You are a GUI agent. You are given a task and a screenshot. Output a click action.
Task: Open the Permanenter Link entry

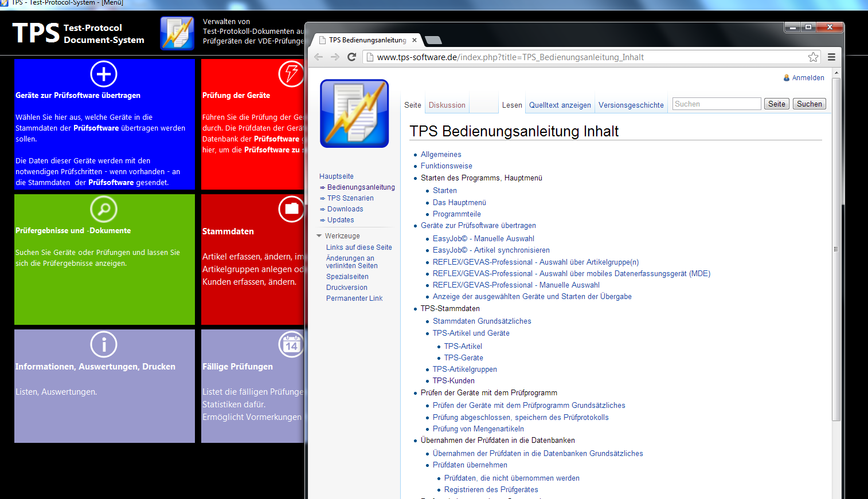pos(354,298)
